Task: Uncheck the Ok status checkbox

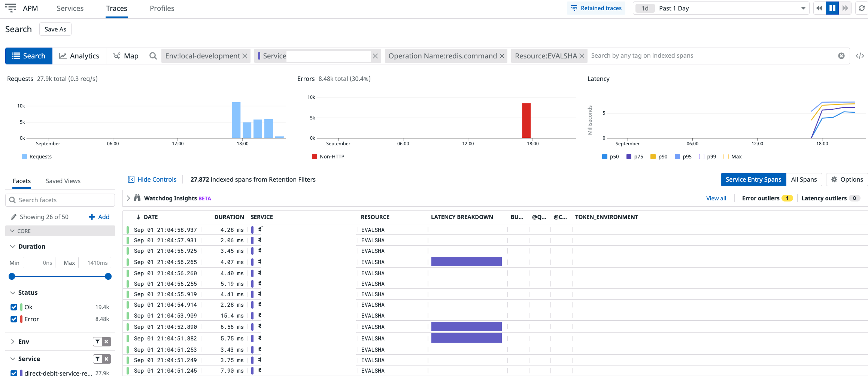Action: point(14,307)
